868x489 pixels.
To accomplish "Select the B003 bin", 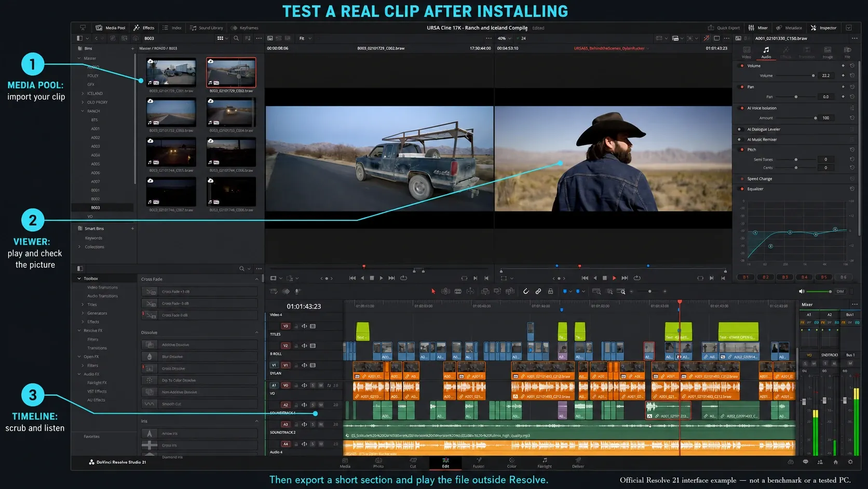I will pyautogui.click(x=96, y=207).
